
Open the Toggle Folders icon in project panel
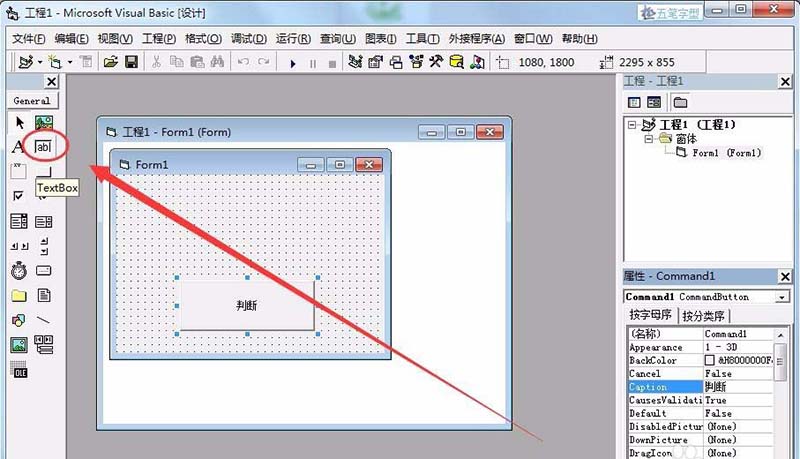pyautogui.click(x=680, y=103)
